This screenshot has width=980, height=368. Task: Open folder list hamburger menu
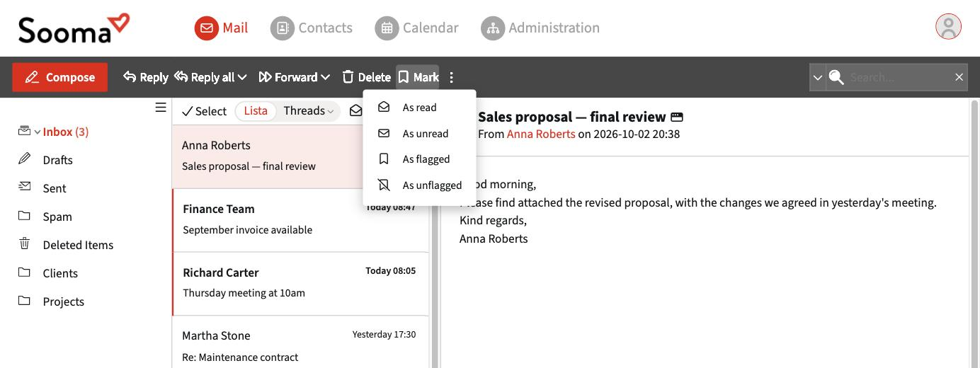click(x=161, y=108)
